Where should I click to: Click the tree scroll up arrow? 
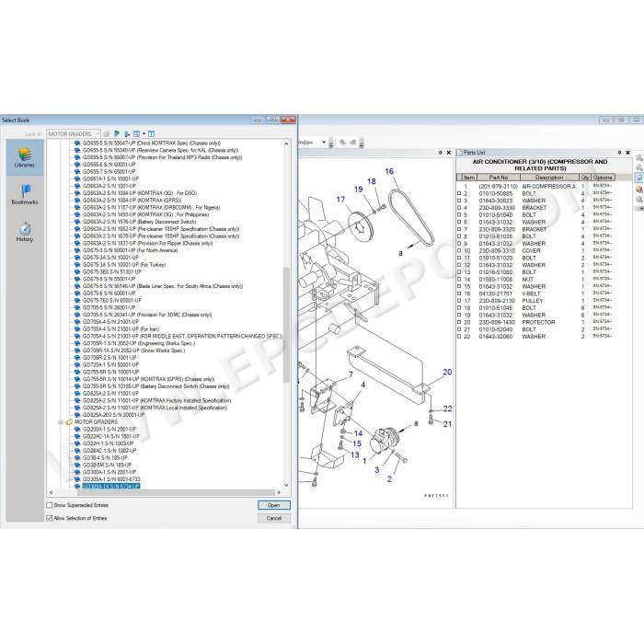[286, 144]
